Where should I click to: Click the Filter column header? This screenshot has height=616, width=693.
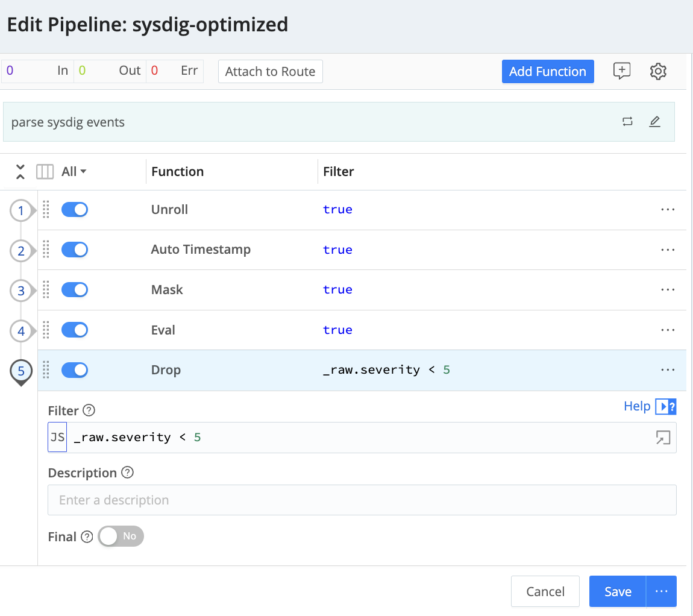click(339, 172)
